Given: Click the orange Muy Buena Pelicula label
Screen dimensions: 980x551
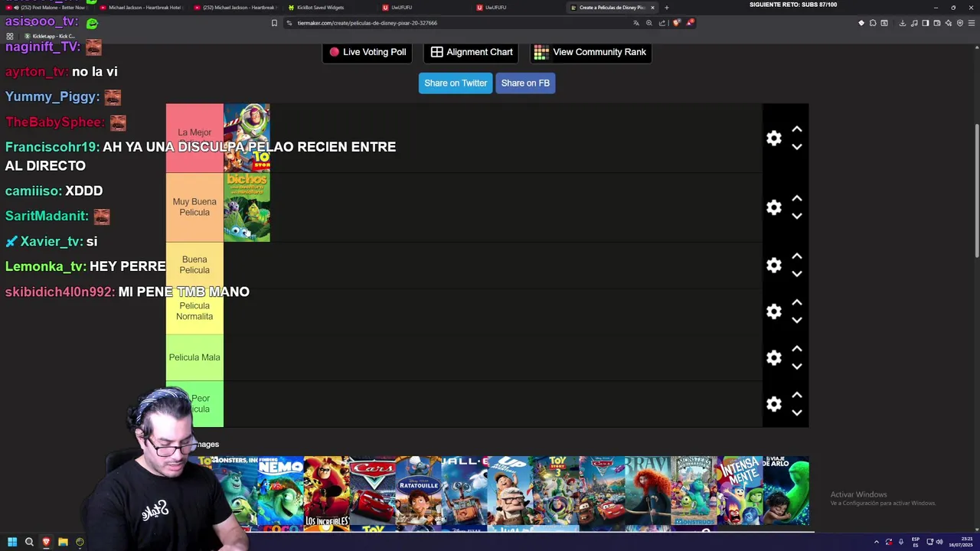Looking at the screenshot, I should pos(194,207).
